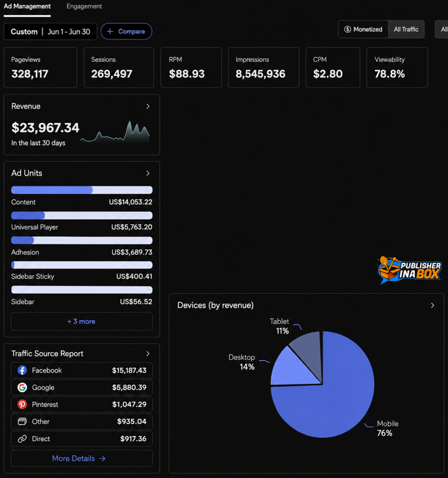Click the Facebook $15,187.43 row
448x478 pixels.
81,370
